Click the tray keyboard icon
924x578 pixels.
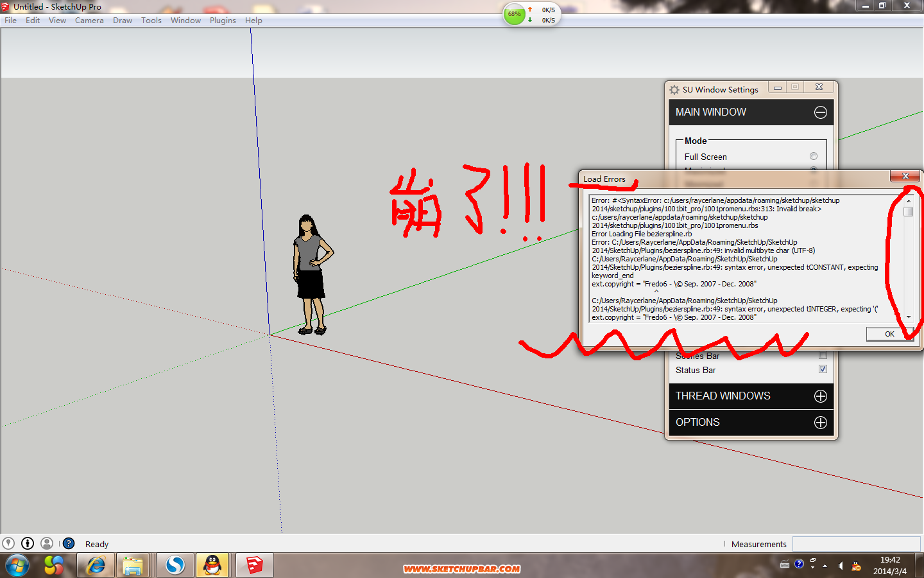tap(785, 565)
